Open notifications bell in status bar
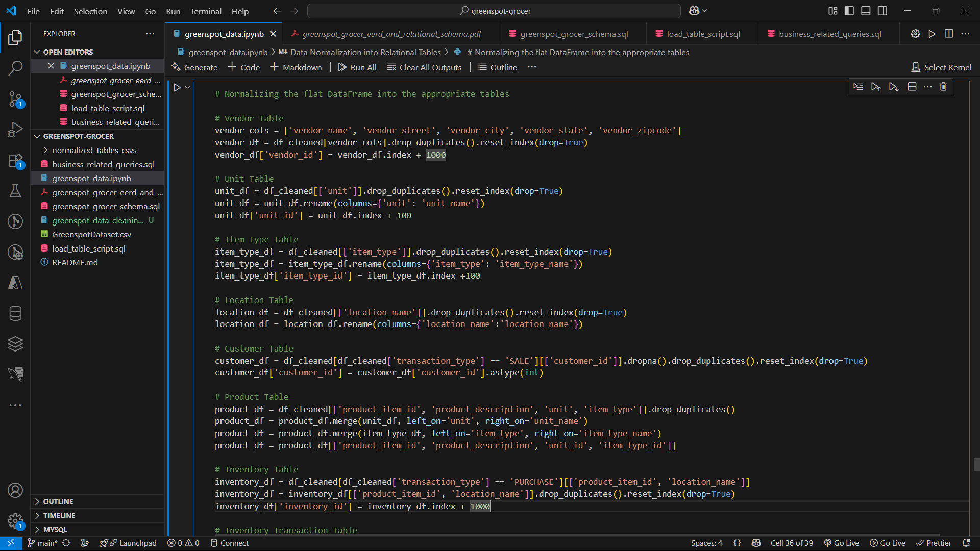 point(966,543)
